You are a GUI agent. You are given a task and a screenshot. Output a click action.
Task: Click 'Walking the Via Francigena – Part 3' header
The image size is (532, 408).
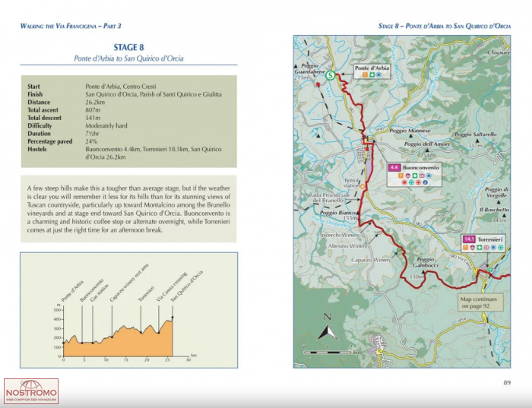point(71,26)
